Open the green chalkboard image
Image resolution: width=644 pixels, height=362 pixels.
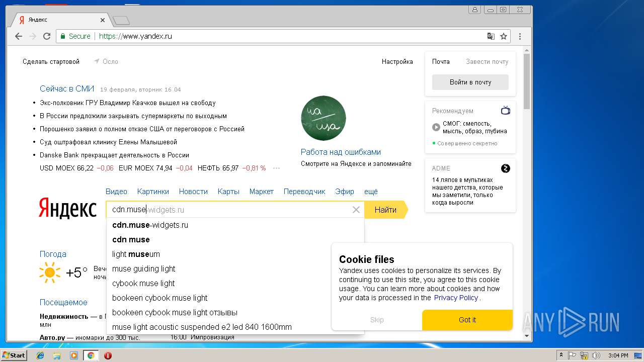pyautogui.click(x=324, y=118)
